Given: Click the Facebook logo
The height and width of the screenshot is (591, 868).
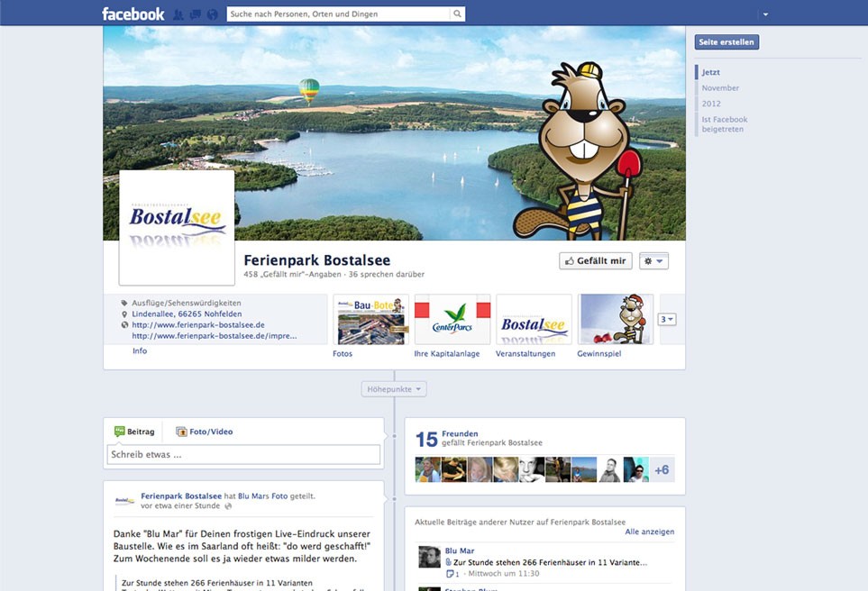Looking at the screenshot, I should [x=132, y=14].
